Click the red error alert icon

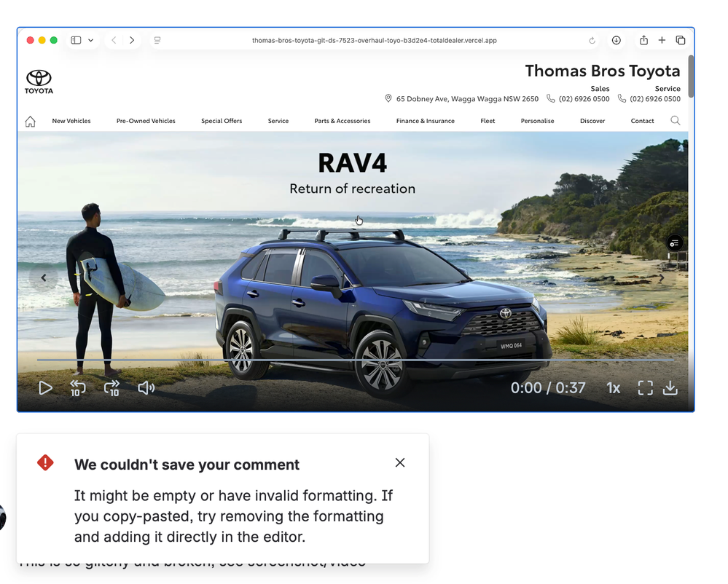coord(45,462)
